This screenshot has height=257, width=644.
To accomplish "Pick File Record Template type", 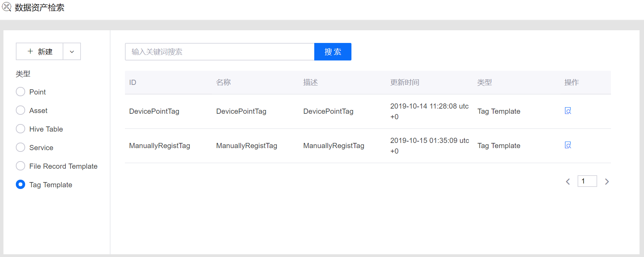I will click(21, 166).
